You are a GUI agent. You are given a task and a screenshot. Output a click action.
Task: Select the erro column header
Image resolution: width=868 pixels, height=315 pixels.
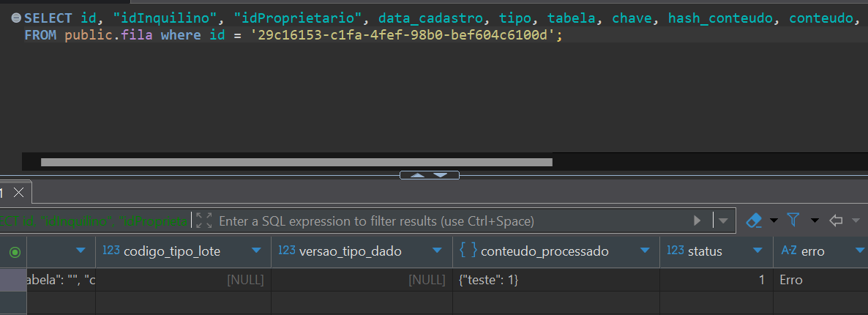(812, 251)
